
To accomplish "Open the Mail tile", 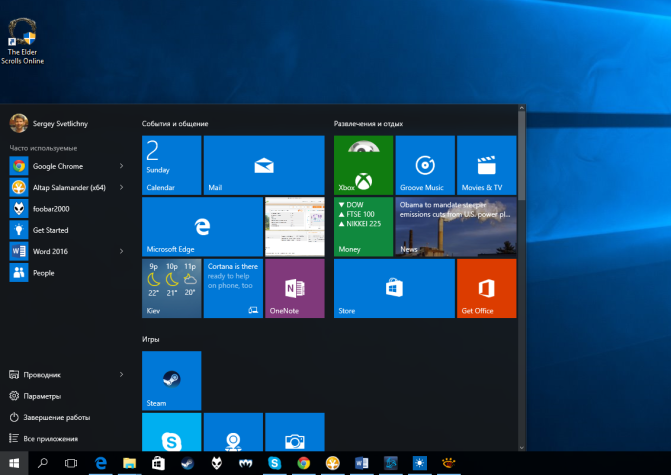I will click(x=264, y=165).
